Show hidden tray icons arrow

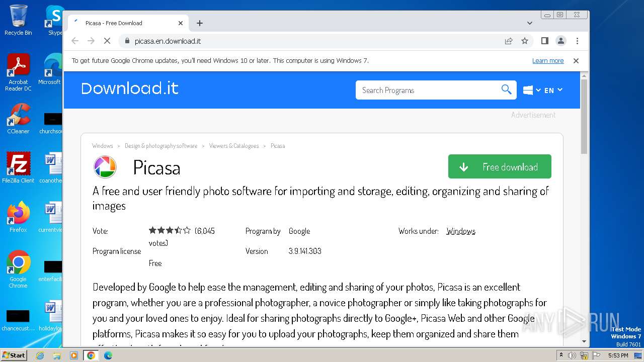(561, 355)
